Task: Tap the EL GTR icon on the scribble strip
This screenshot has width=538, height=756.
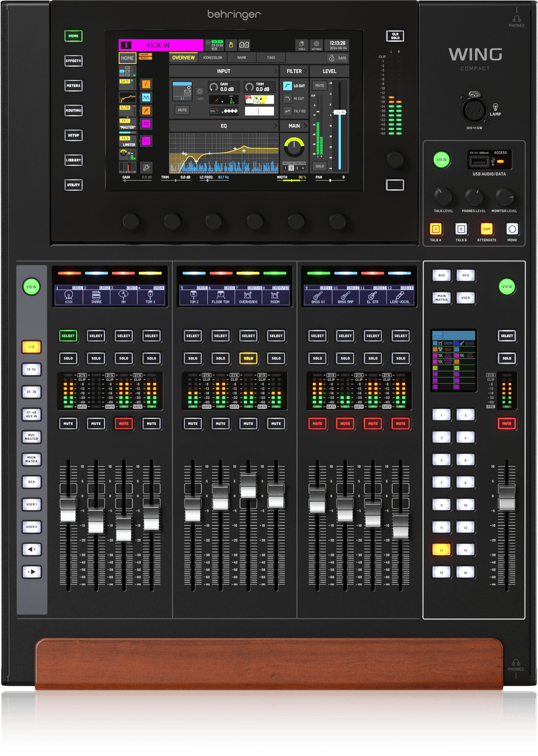Action: point(372,295)
